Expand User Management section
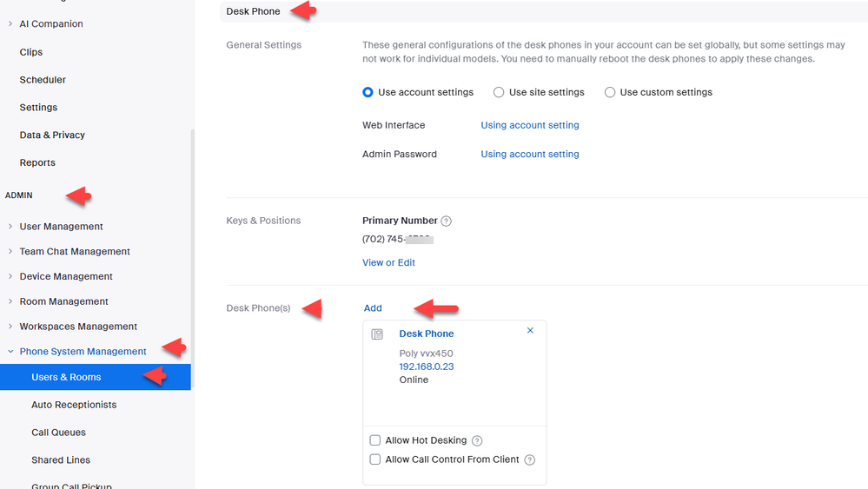The width and height of the screenshot is (868, 489). pos(10,227)
